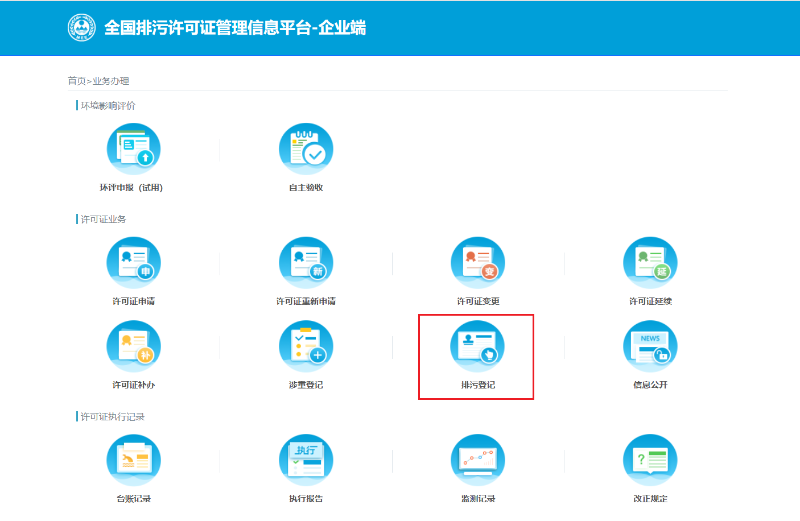Click the 业务办理 breadcrumb link

111,81
